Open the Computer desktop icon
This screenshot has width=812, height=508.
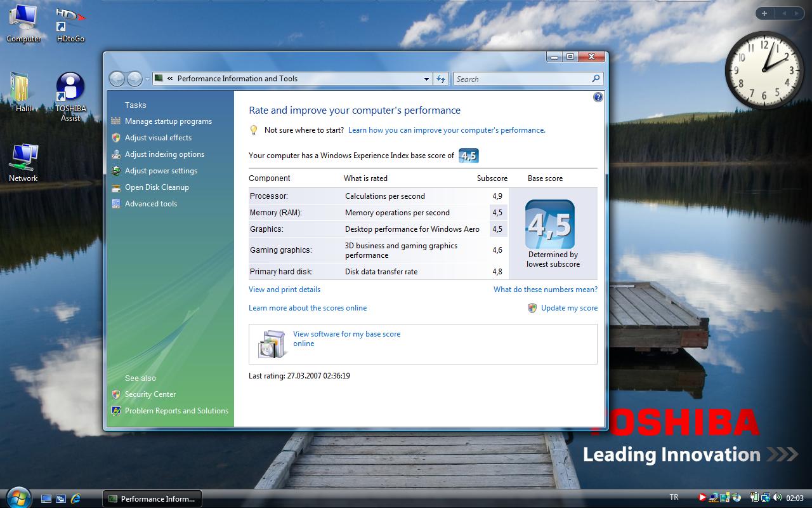coord(23,23)
